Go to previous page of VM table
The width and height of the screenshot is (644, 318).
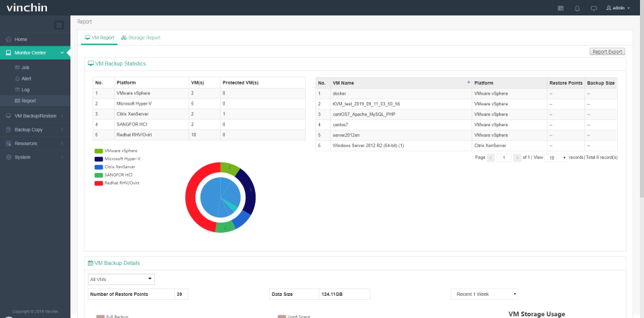click(x=491, y=158)
